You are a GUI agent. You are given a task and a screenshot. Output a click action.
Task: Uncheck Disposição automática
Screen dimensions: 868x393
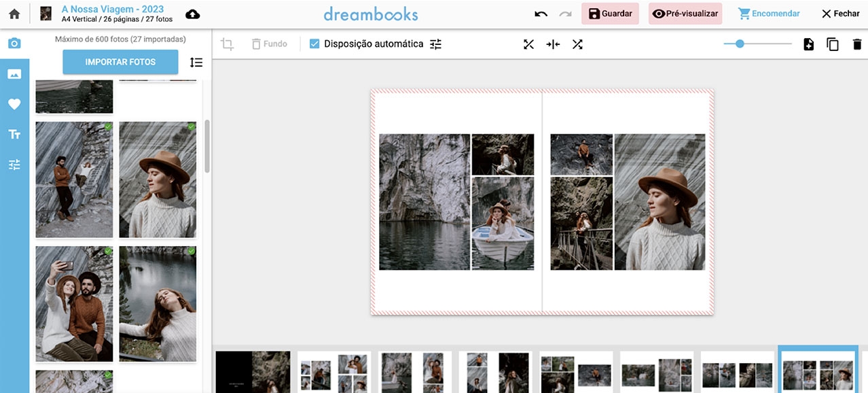pyautogui.click(x=314, y=44)
